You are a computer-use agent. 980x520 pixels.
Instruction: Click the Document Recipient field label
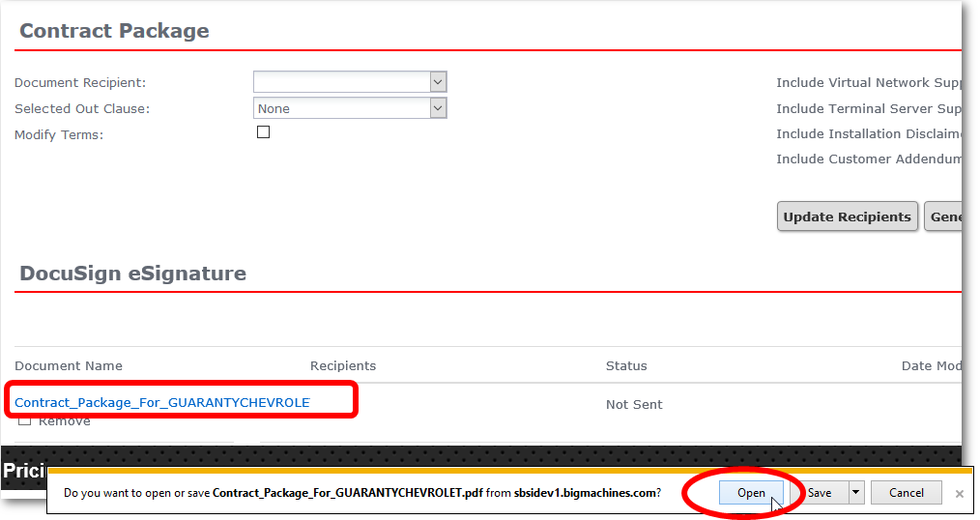(80, 82)
